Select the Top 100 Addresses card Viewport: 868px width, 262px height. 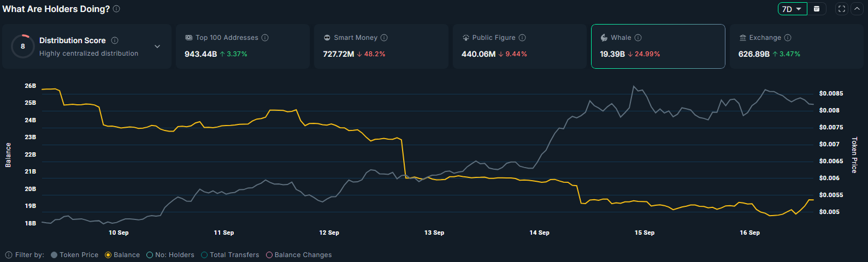click(243, 46)
